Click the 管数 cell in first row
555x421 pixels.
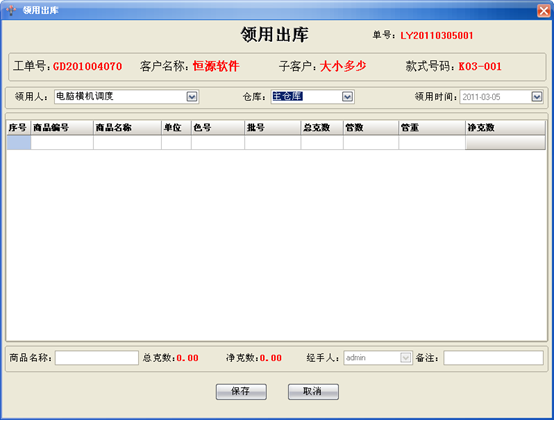coord(371,143)
